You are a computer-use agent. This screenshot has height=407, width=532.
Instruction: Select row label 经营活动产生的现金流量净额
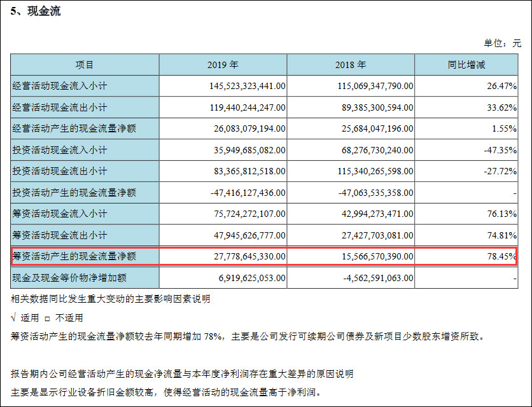tap(74, 128)
